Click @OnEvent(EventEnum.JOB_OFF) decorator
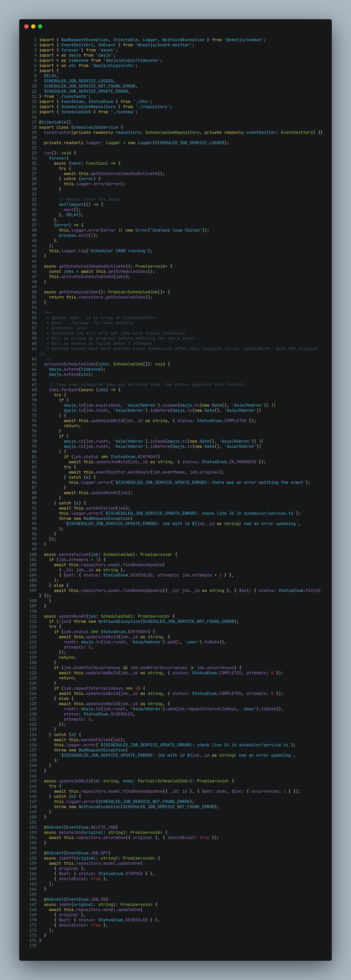The image size is (351, 980). click(x=77, y=853)
